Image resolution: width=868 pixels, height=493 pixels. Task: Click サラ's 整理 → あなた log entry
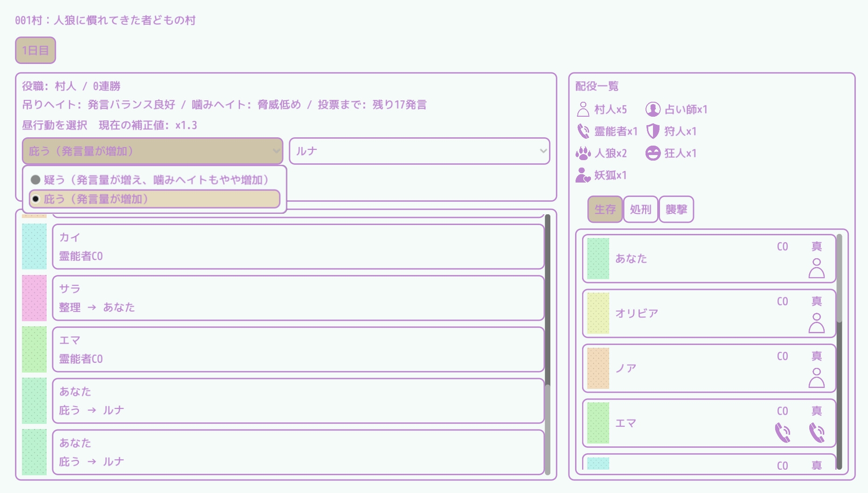coord(298,298)
